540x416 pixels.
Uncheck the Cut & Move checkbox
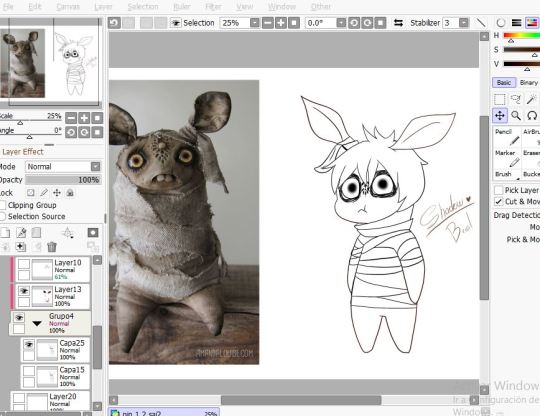498,201
